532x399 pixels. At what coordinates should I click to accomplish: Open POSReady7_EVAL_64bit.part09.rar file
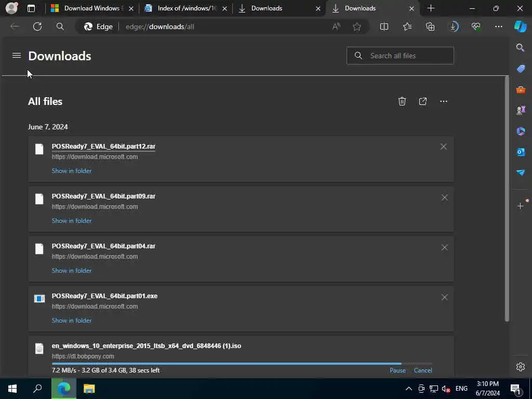[103, 196]
